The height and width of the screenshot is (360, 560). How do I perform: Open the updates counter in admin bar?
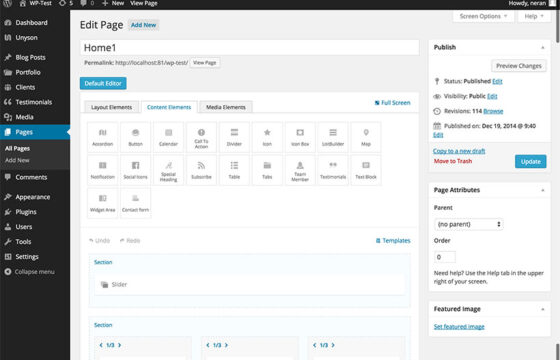(x=66, y=4)
